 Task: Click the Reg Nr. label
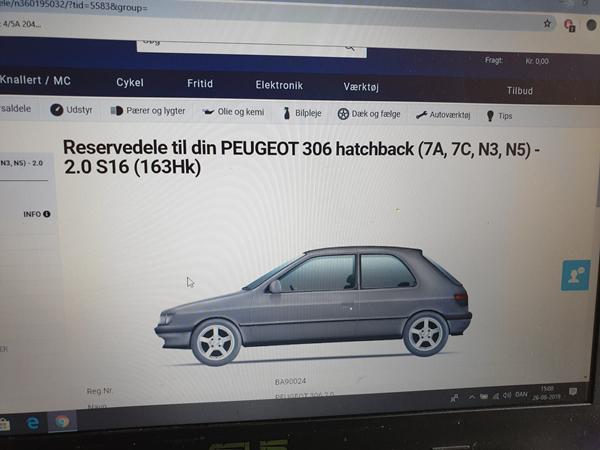[x=99, y=391]
